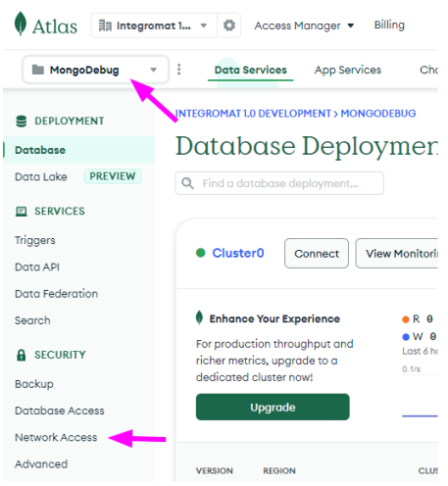
Task: Click the organization building icon
Action: coord(105,25)
